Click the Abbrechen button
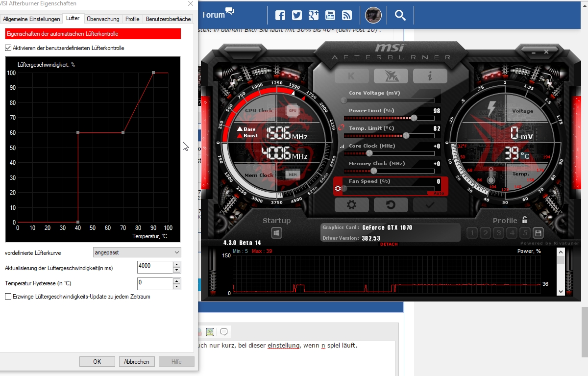This screenshot has height=376, width=588. click(x=137, y=361)
